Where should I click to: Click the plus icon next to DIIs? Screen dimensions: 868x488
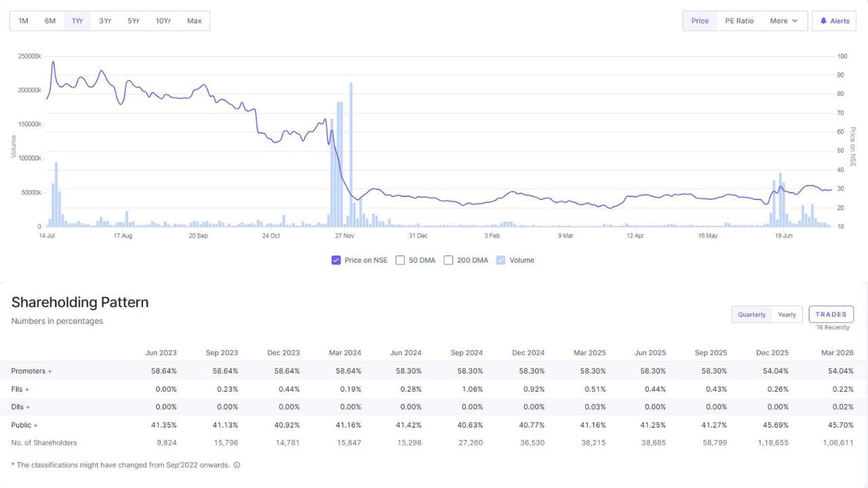tap(28, 407)
